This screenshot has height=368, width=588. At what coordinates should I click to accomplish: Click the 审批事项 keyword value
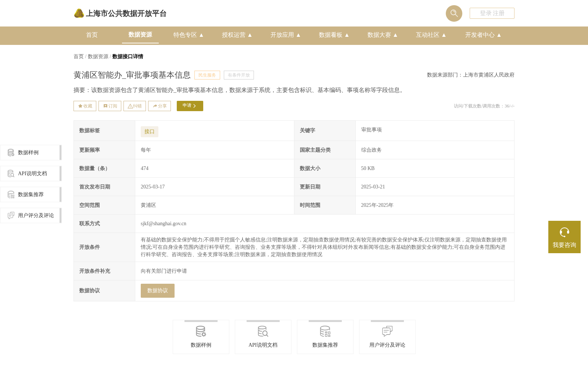[372, 130]
